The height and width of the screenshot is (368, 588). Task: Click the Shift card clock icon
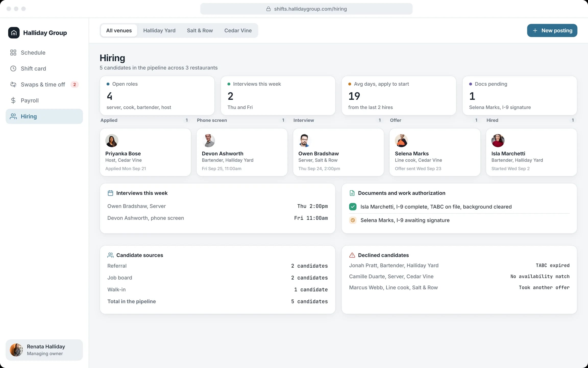click(13, 68)
